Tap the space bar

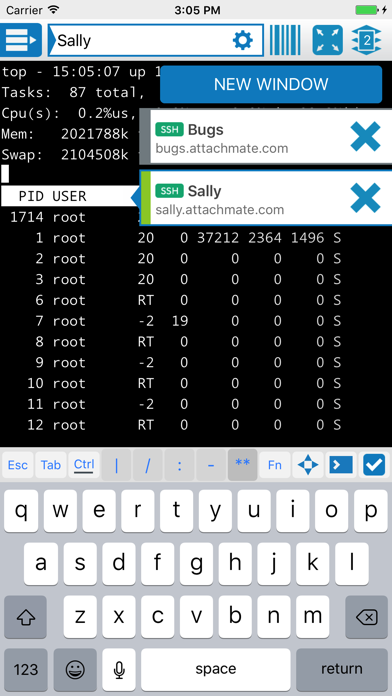tap(216, 669)
